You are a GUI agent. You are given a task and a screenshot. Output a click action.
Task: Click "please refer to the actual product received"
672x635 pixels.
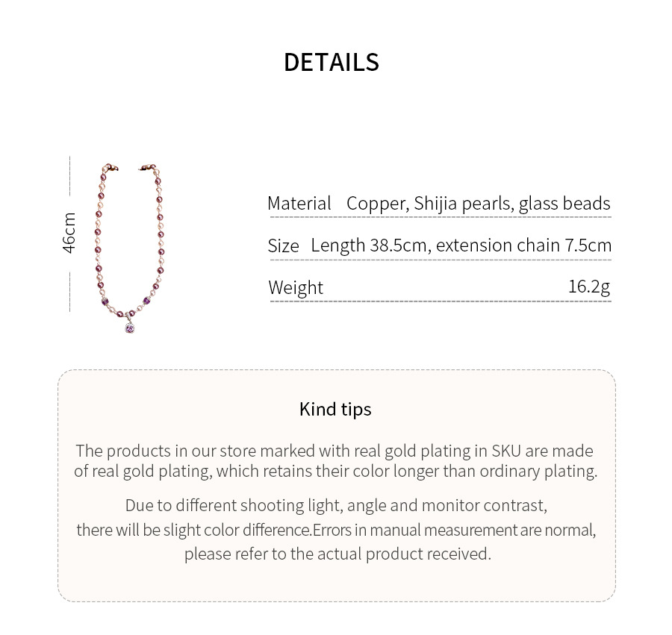[337, 554]
